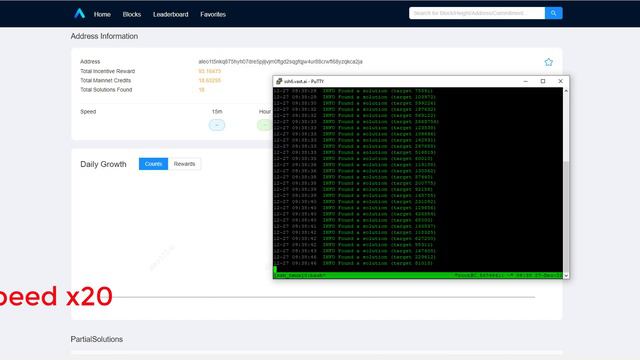This screenshot has height=360, width=640.
Task: Click the Total Mainnet Credits value
Action: coord(209,80)
